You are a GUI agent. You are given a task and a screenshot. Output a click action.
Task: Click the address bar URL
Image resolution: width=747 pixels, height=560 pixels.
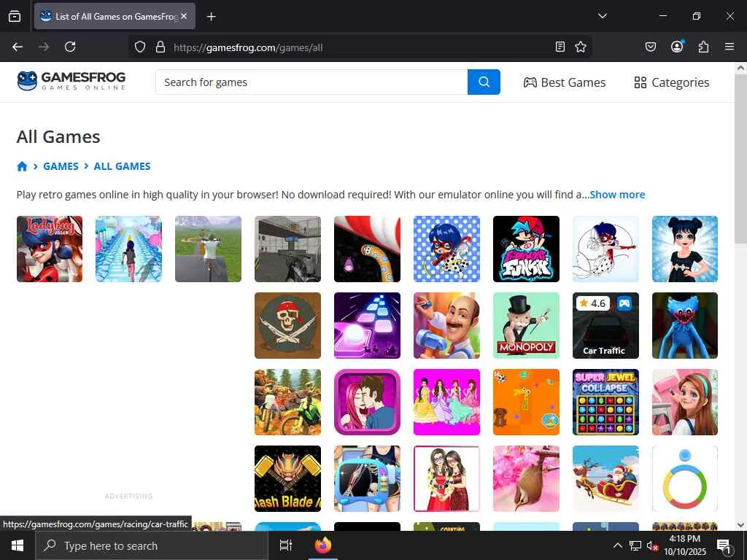248,47
